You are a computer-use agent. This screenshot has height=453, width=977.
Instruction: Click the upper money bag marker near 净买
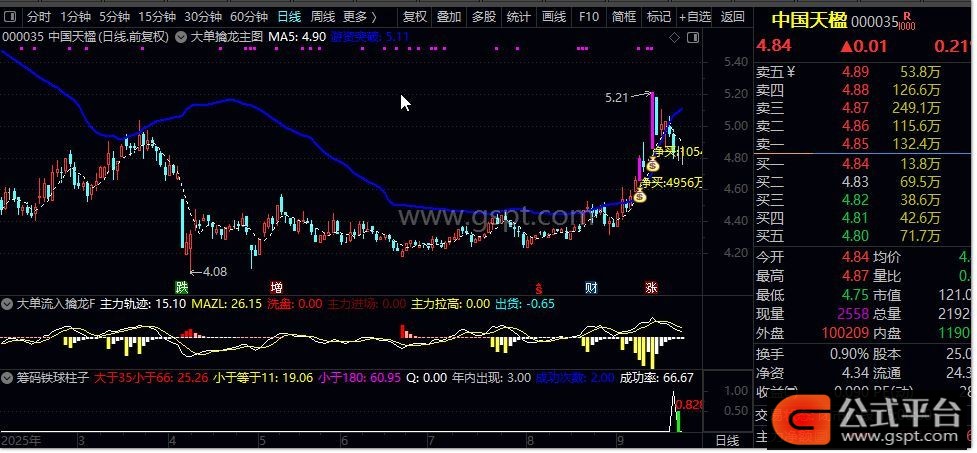pyautogui.click(x=651, y=164)
